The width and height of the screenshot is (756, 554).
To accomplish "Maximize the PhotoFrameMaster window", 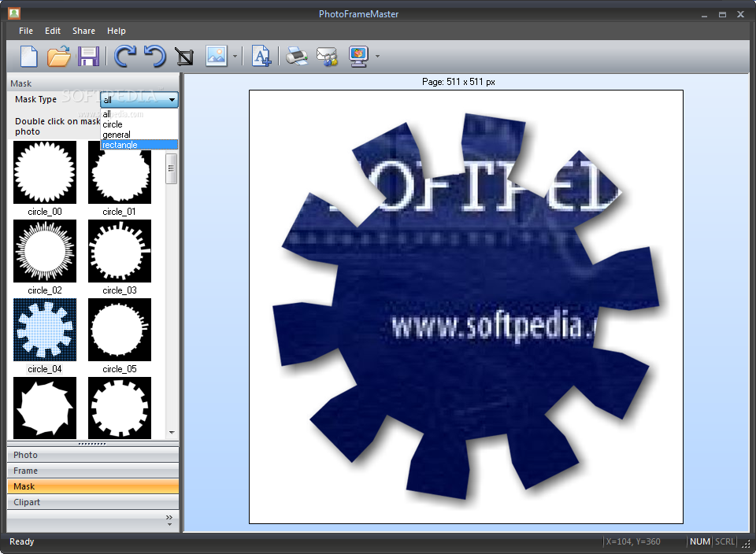I will pyautogui.click(x=722, y=14).
